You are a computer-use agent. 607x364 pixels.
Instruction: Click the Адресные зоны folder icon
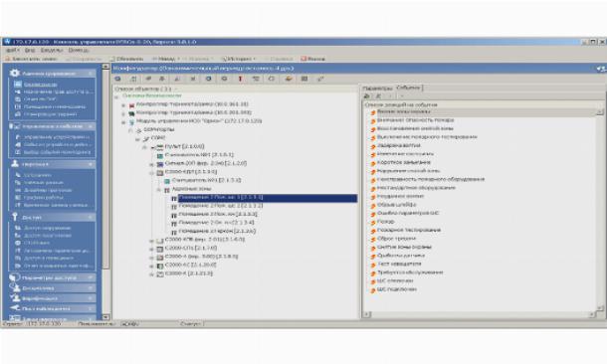click(167, 190)
